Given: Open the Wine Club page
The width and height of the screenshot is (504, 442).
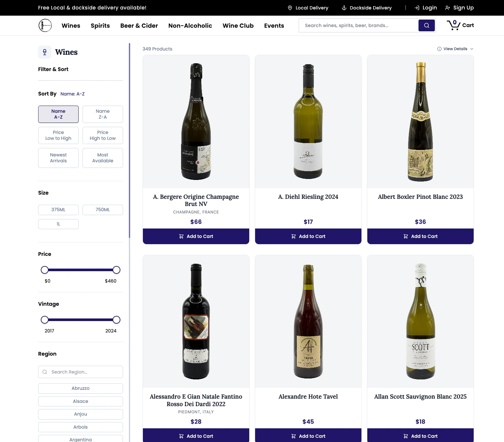Looking at the screenshot, I should [x=238, y=25].
